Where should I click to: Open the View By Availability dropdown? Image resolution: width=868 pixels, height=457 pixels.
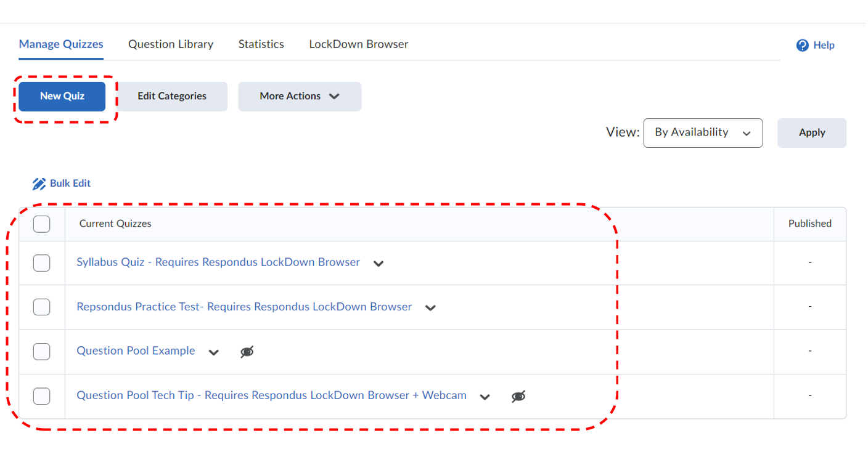pos(702,133)
